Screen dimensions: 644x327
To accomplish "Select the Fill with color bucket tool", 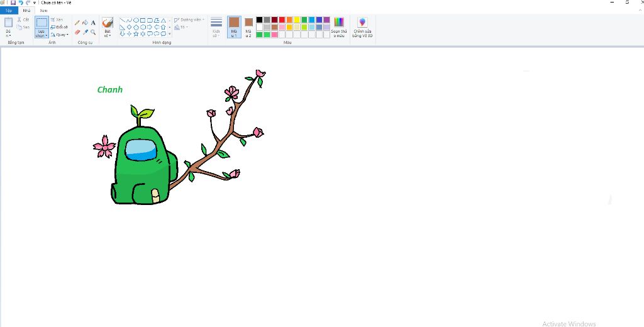I will (x=86, y=23).
